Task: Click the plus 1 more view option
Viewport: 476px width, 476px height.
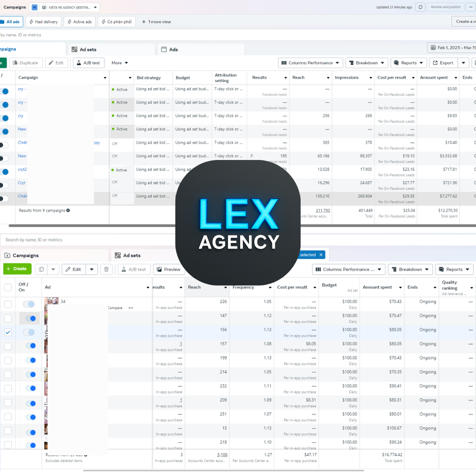Action: (x=156, y=22)
